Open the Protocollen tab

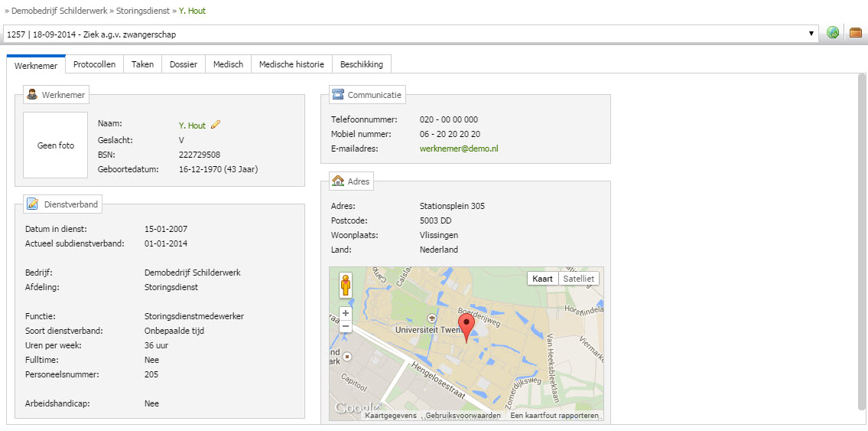(95, 64)
